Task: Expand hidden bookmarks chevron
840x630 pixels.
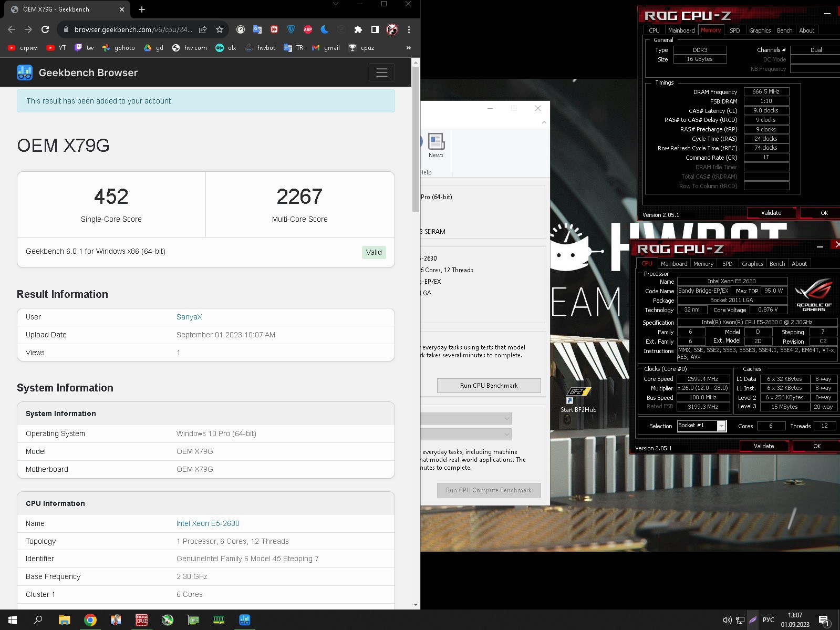Action: pos(409,47)
